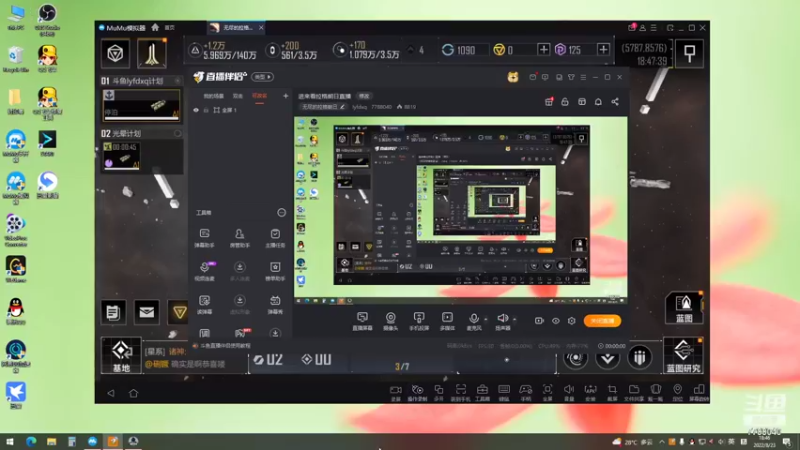
Task: Open the streaming settings gear icon
Action: click(571, 321)
